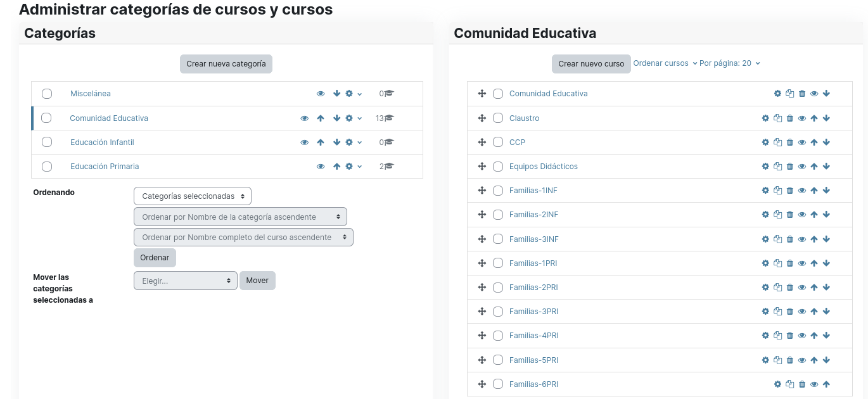The height and width of the screenshot is (399, 868).
Task: Move Familias-2PRI course down
Action: pos(826,288)
